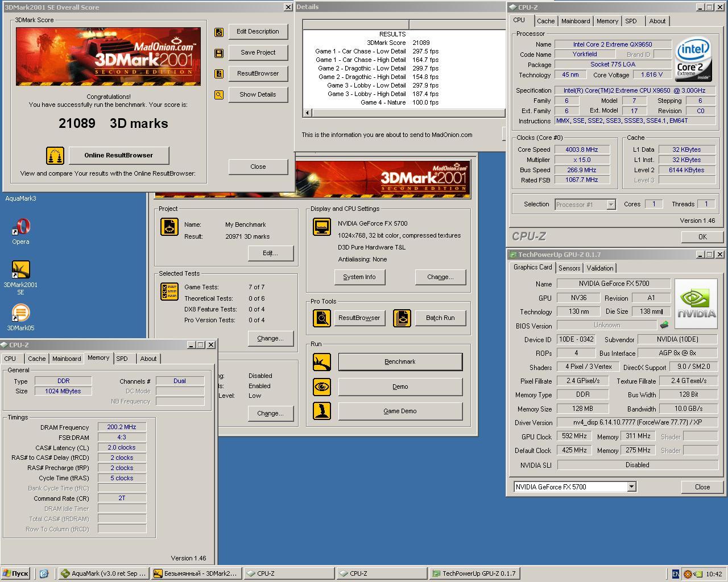Screen dimensions: 728x582
Task: Click the GPU-Z BIOS save icon
Action: click(664, 325)
